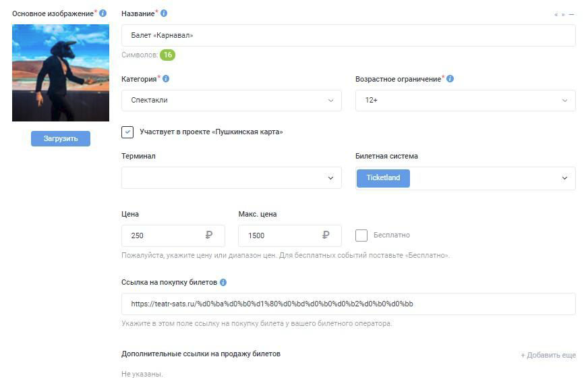Click the info icon beside «Основное изображение»

click(103, 13)
